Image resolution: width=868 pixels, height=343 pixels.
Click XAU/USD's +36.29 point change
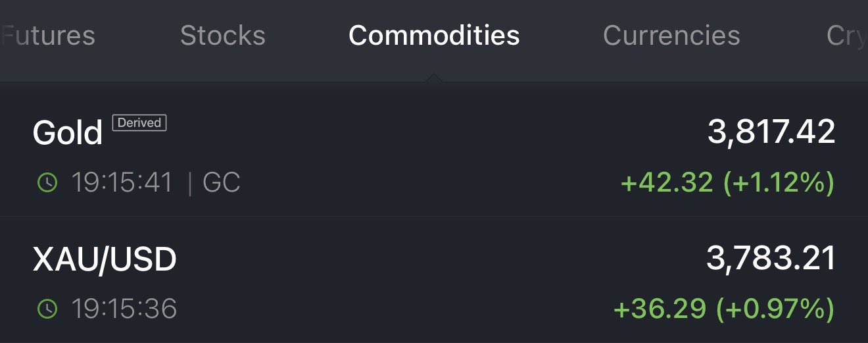(660, 308)
